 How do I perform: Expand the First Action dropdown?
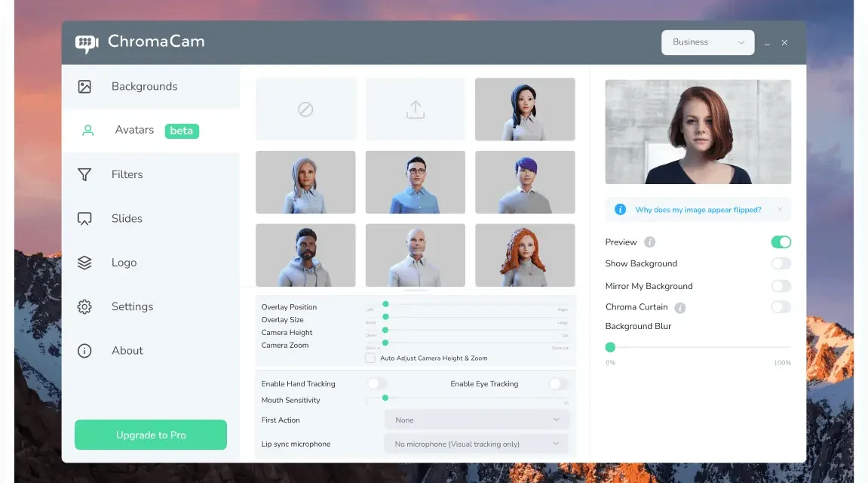[477, 420]
